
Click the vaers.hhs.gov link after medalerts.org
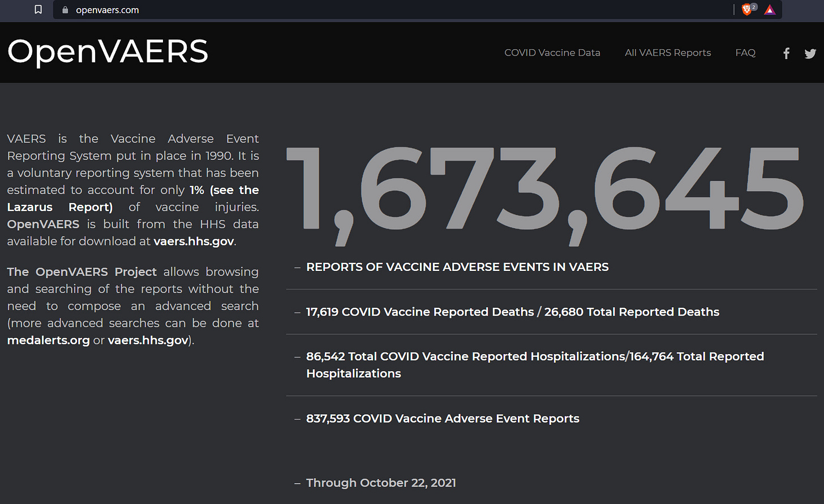tap(148, 341)
